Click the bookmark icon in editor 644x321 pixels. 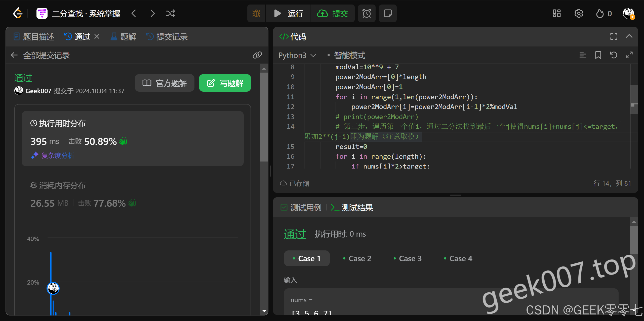598,55
